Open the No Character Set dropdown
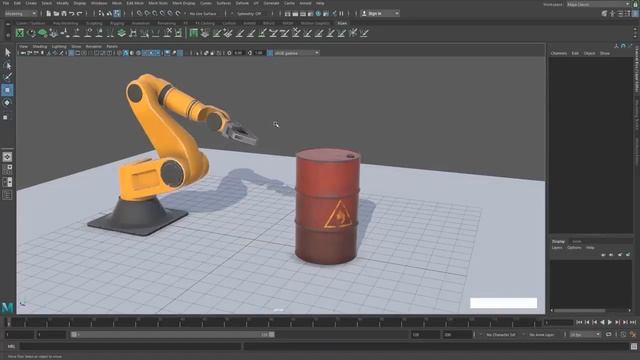The width and height of the screenshot is (640, 360). point(501,334)
